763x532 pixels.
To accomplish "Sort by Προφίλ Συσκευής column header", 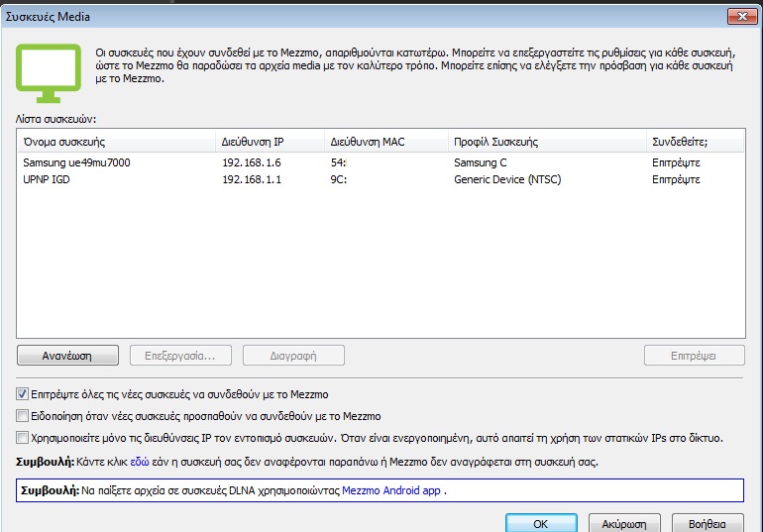I will [x=547, y=142].
